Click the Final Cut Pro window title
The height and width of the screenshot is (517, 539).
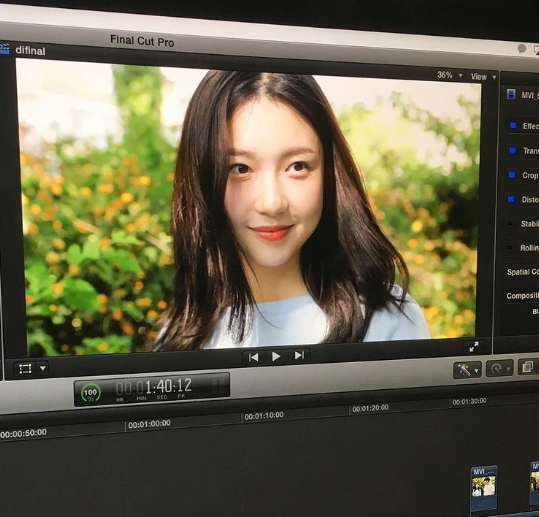(142, 41)
